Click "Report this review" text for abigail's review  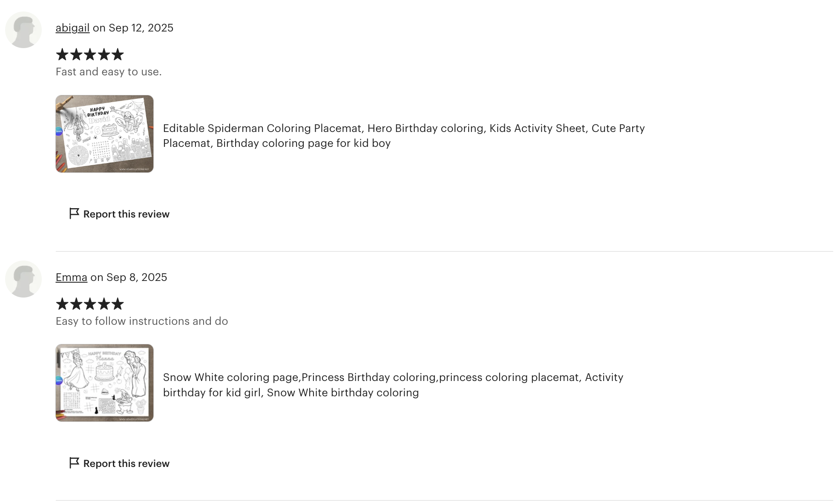126,214
